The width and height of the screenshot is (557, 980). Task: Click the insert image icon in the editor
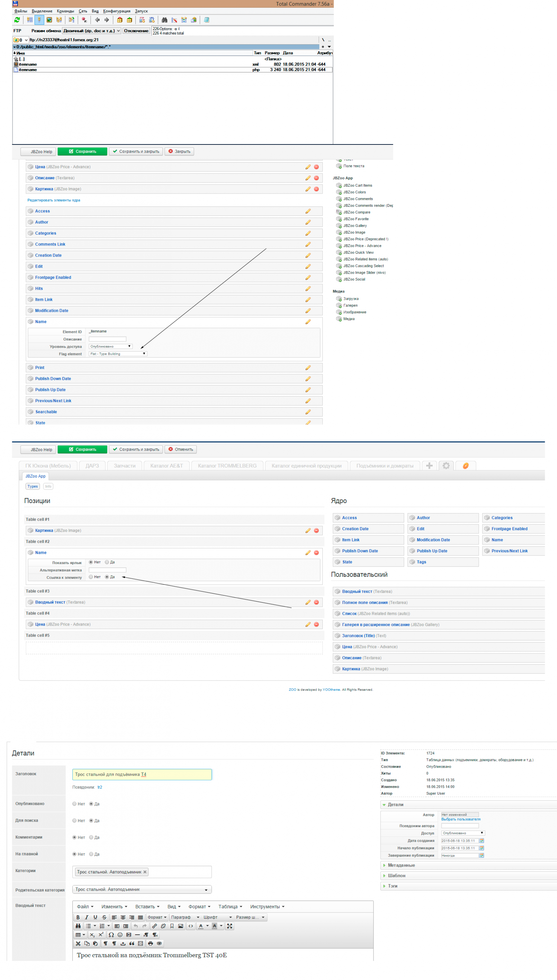click(181, 926)
